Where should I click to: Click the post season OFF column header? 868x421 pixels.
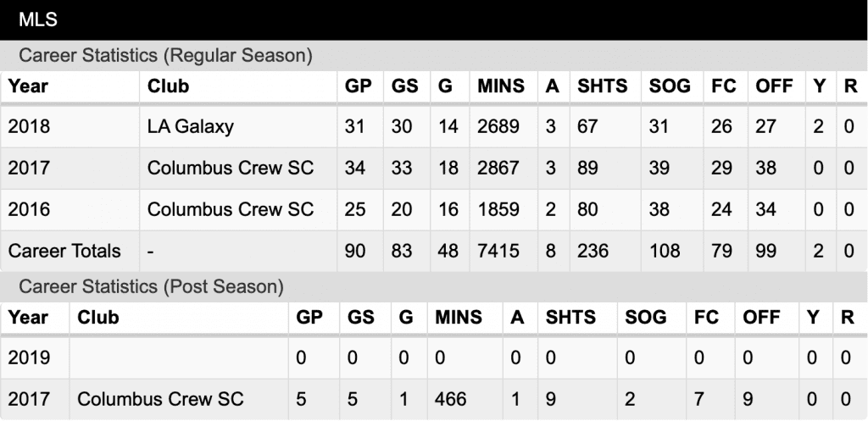click(x=764, y=317)
